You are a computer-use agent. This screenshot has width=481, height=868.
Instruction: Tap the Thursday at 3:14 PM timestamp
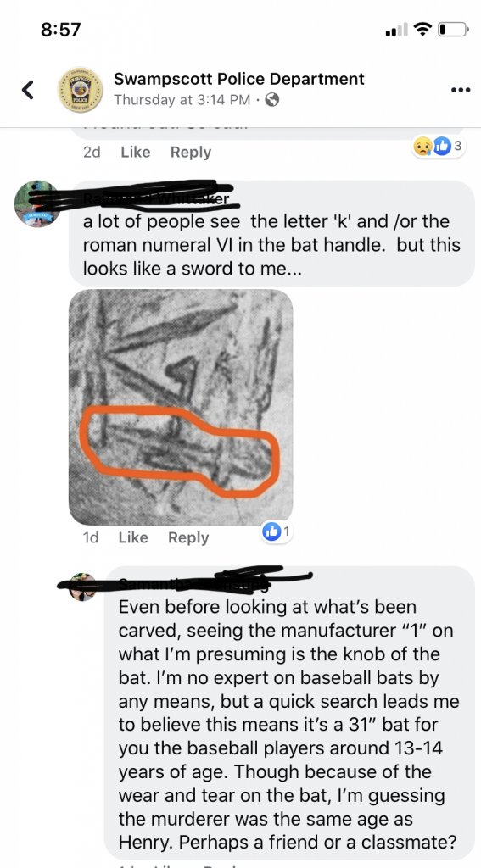(x=182, y=100)
